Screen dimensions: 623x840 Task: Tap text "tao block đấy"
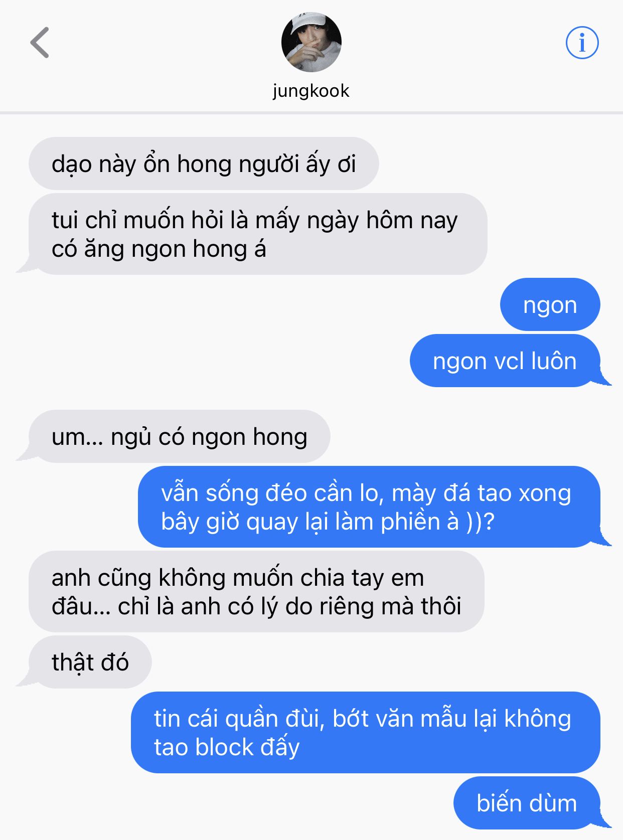coord(227,748)
